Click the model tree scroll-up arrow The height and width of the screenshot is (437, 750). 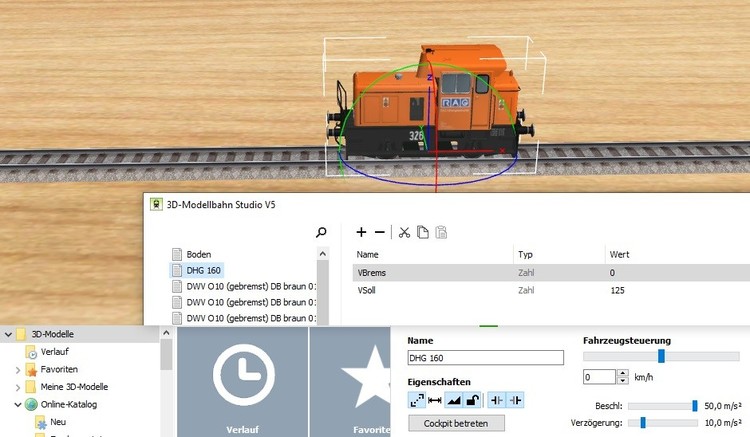[166, 333]
